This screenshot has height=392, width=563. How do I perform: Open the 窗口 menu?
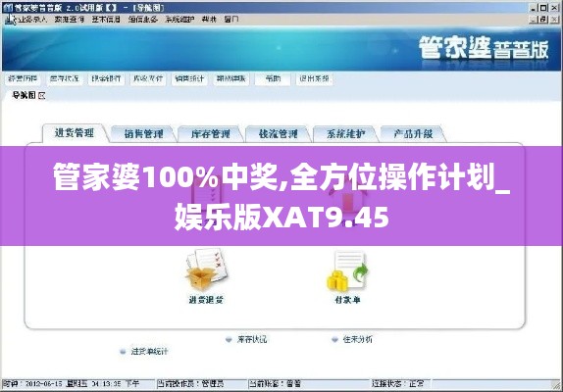coord(230,20)
